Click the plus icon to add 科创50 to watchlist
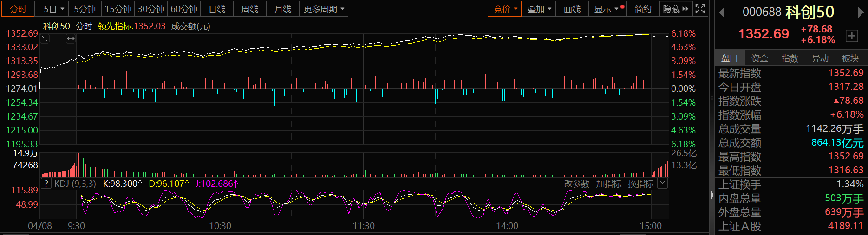Image resolution: width=868 pixels, height=235 pixels. pos(852,36)
